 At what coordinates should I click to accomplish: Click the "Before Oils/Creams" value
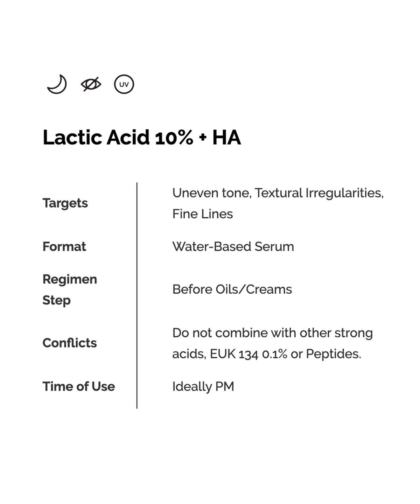click(x=232, y=289)
